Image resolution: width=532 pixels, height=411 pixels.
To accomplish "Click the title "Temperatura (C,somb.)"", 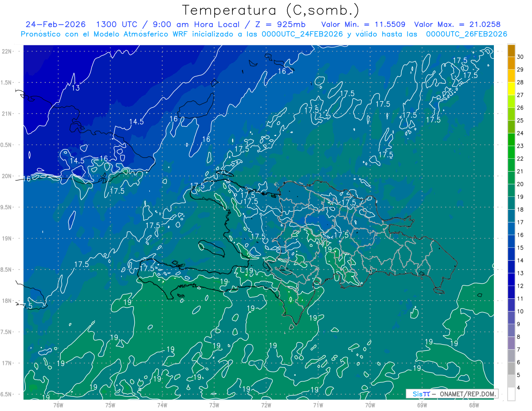I will 270,10.
